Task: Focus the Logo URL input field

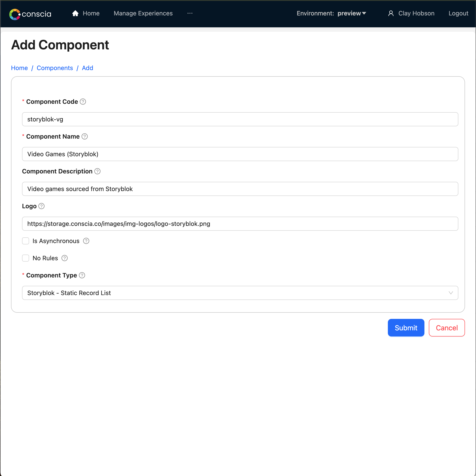Action: point(240,224)
